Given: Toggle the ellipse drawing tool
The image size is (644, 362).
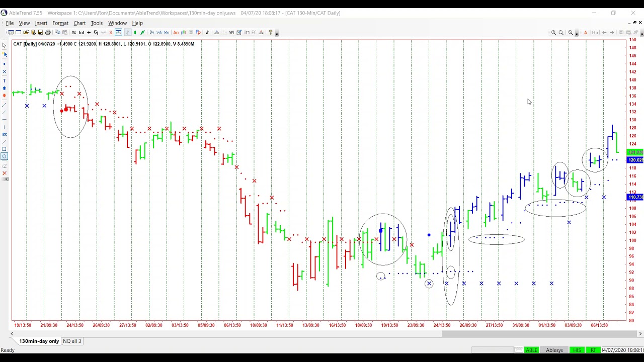Looking at the screenshot, I should coord(4,156).
